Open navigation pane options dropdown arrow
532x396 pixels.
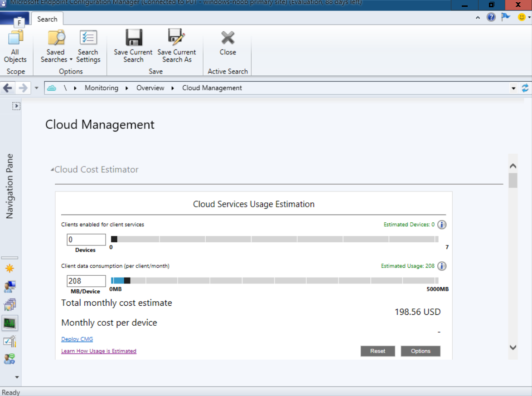tap(17, 377)
